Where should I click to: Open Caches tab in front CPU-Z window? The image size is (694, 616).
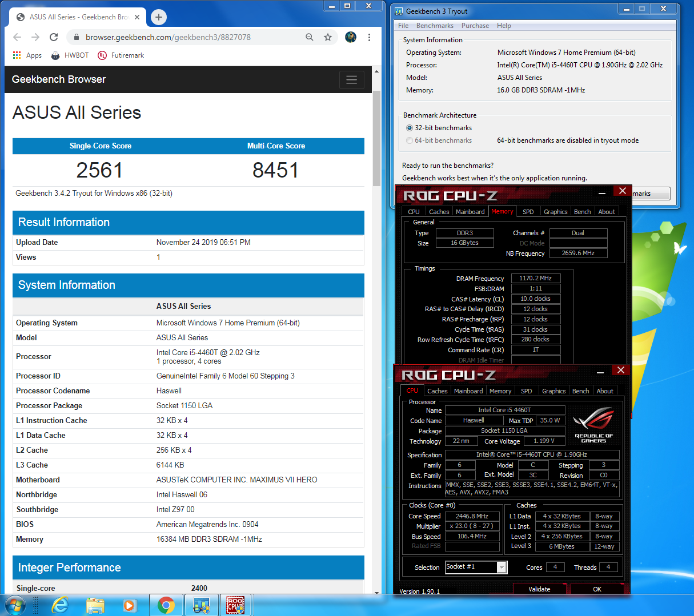pyautogui.click(x=437, y=391)
